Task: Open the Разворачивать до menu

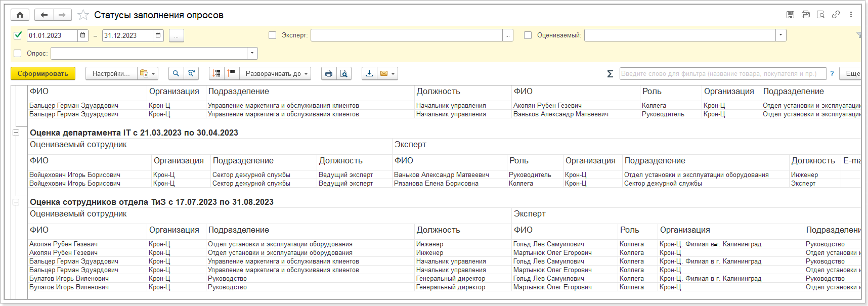Action: pos(276,73)
